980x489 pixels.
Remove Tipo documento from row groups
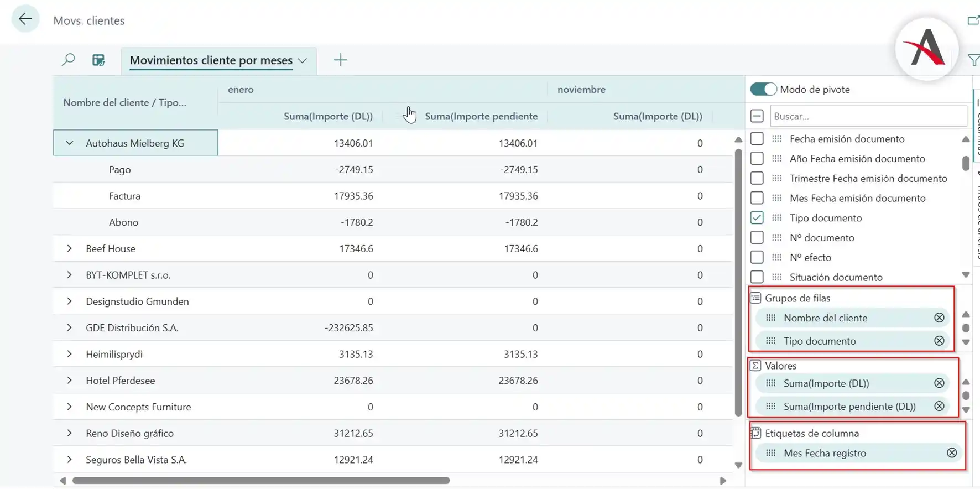click(x=939, y=341)
